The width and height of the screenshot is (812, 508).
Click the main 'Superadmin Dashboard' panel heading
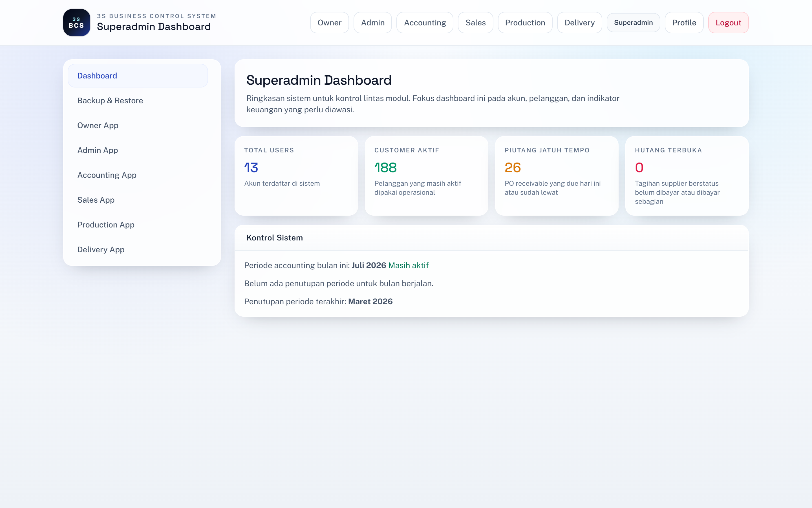[x=319, y=80]
